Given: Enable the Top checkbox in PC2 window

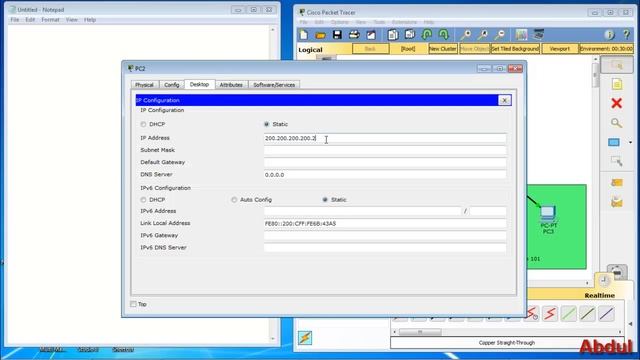Looking at the screenshot, I should click(x=133, y=304).
